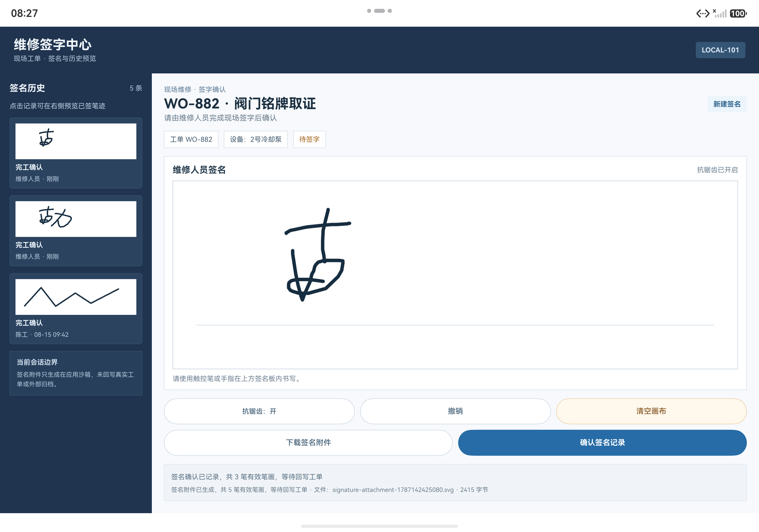Click the WO-882 · 阀门铭牌取证 heading
This screenshot has width=759, height=532.
pos(240,103)
